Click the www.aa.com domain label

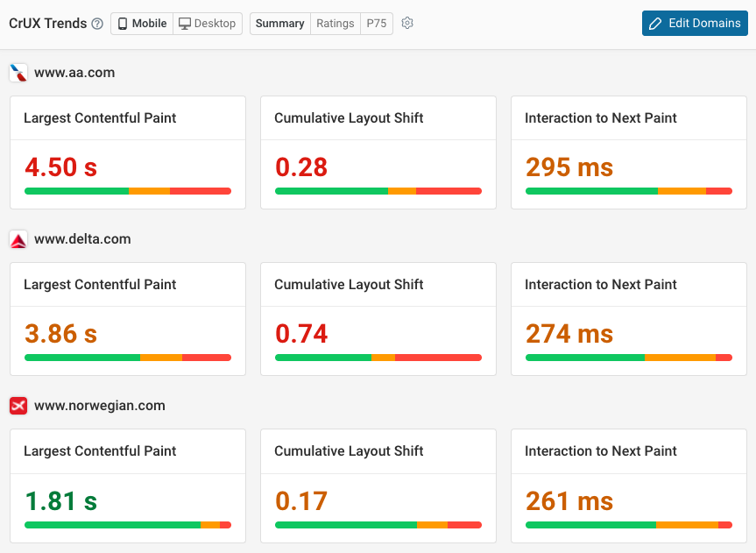[x=76, y=73]
